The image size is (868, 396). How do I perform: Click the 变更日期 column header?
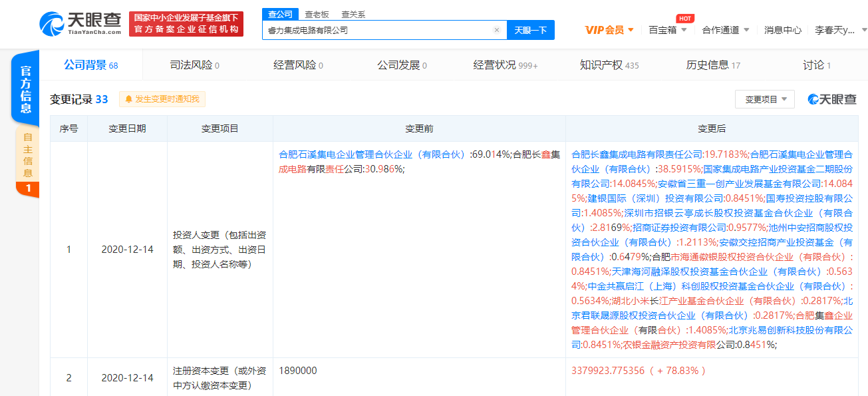pos(127,128)
